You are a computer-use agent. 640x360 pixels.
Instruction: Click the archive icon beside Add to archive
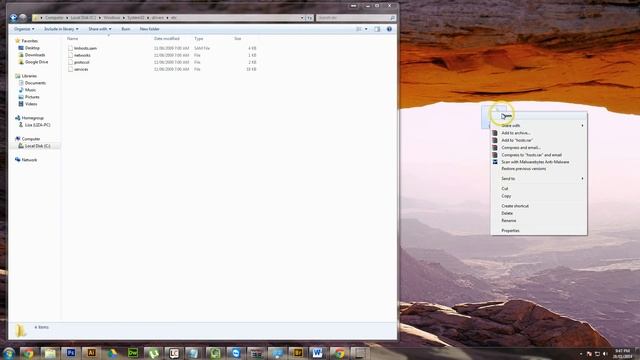[495, 133]
